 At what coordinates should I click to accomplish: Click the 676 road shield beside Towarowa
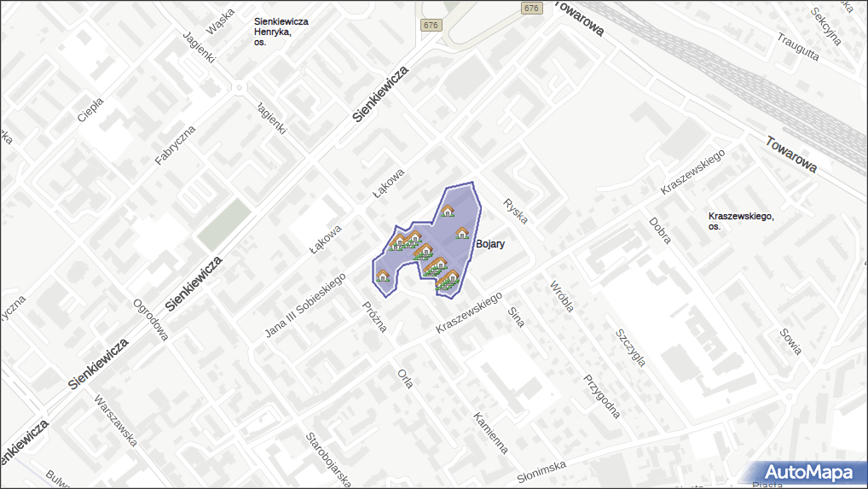[531, 8]
